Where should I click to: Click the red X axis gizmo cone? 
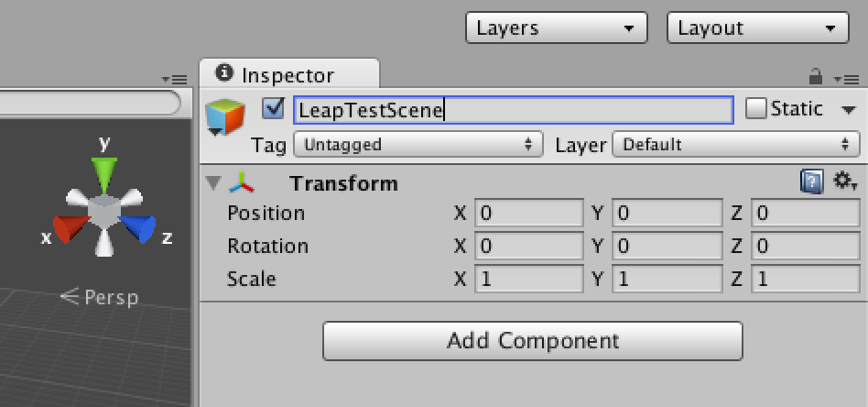coord(71,228)
